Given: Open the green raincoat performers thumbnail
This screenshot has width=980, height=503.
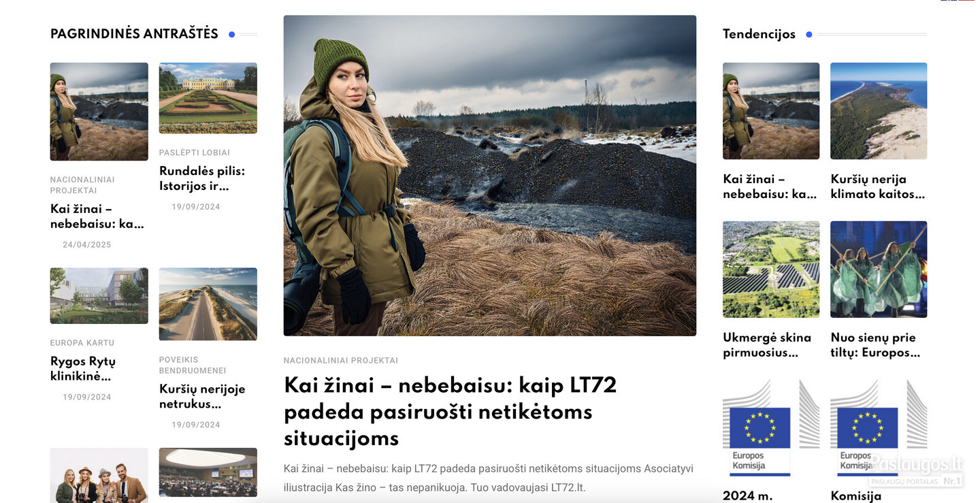Looking at the screenshot, I should click(879, 269).
